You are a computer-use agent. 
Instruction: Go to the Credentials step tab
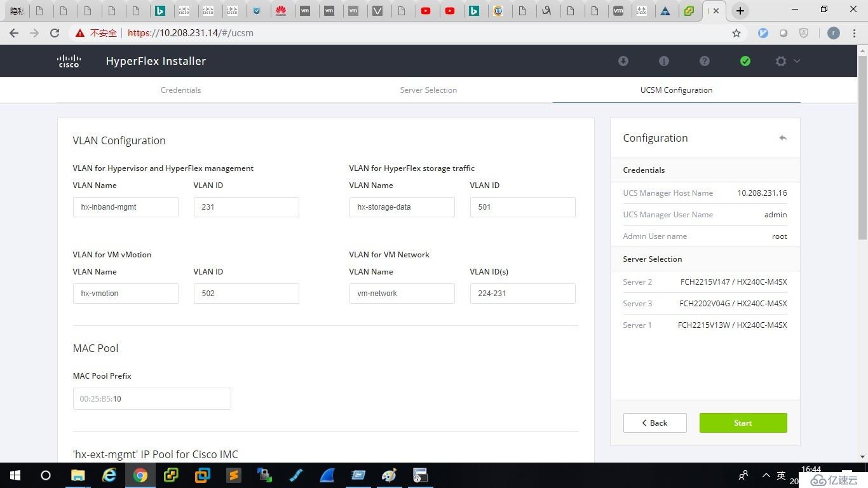coord(180,90)
